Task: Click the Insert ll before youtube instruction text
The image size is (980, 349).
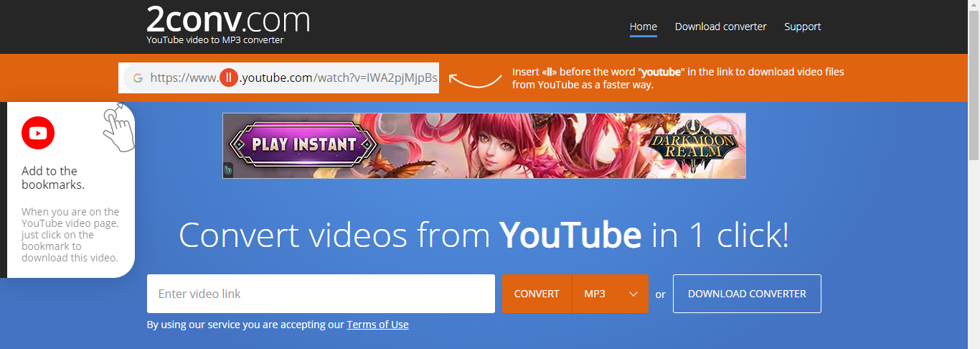Action: pyautogui.click(x=678, y=78)
